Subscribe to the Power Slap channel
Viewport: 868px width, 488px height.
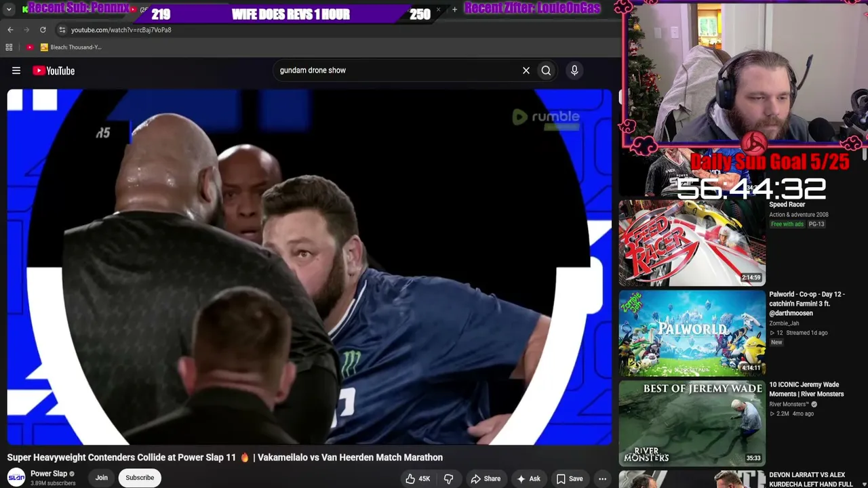[140, 478]
